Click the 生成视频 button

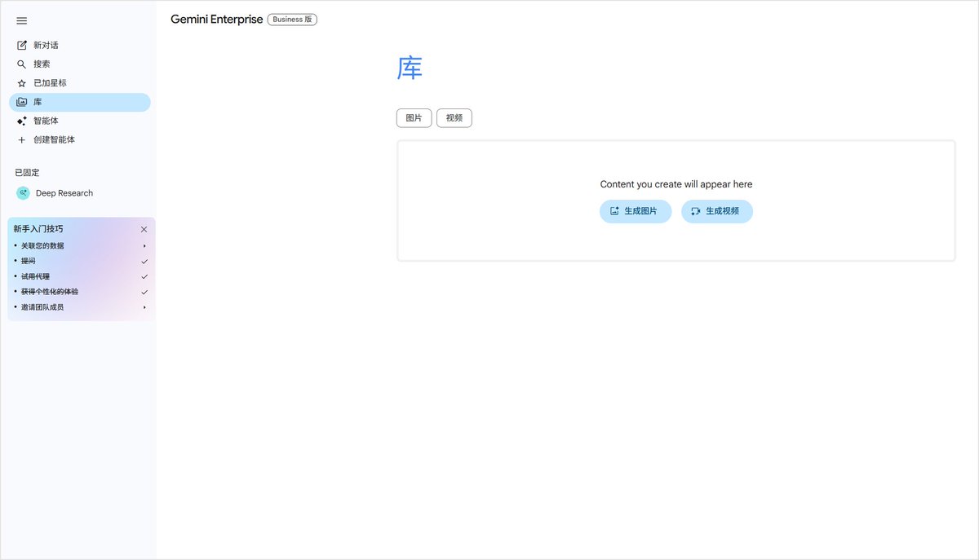(x=717, y=211)
